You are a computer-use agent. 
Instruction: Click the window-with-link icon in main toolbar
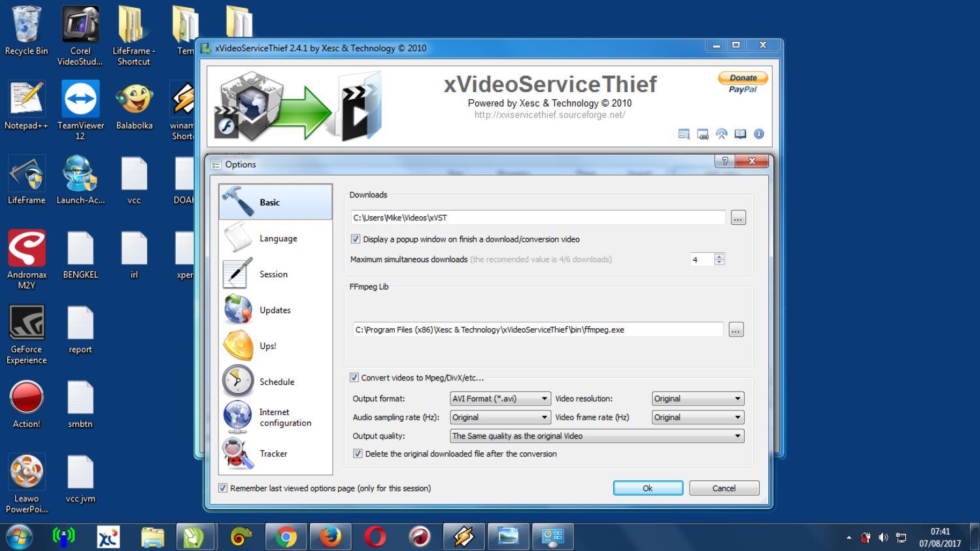pos(703,134)
